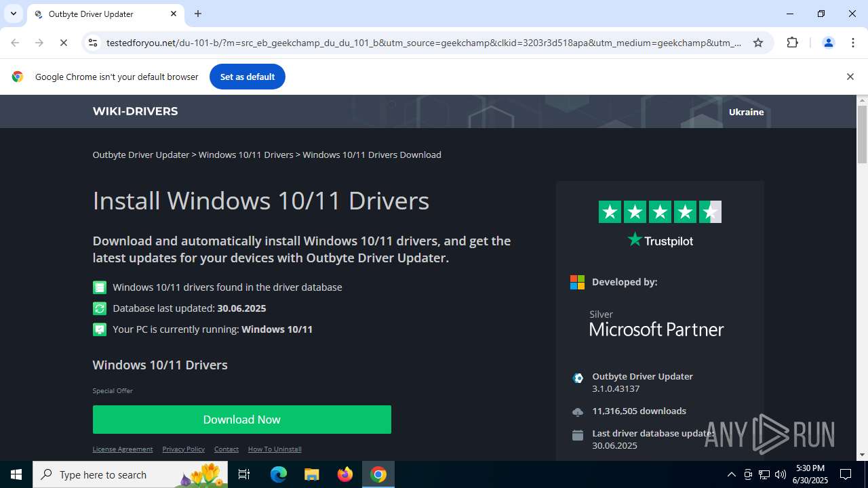The image size is (868, 488).
Task: Open the Windows Start menu
Action: pos(16,474)
